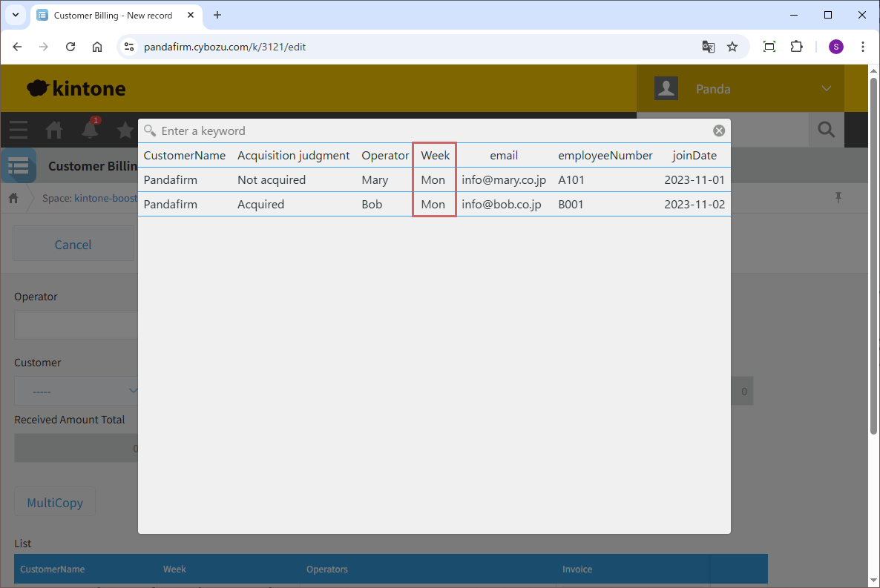The width and height of the screenshot is (880, 588).
Task: Clear the keyword search with X icon
Action: [x=718, y=131]
